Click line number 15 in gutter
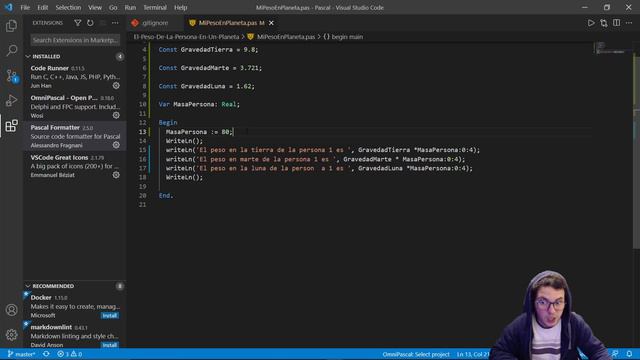Screen dimensions: 640x360 click(x=142, y=150)
